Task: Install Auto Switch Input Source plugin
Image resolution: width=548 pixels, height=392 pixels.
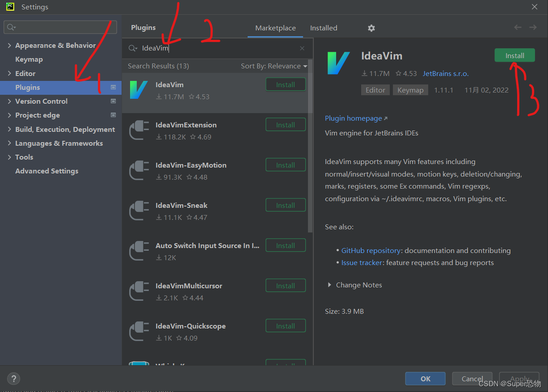Action: point(286,245)
